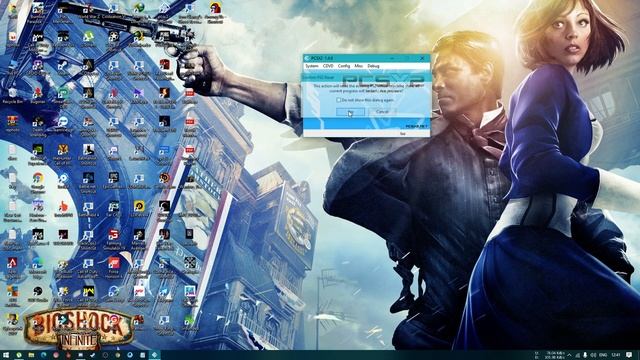Select the Recycle Bin desktop icon
640x360 pixels.
point(12,96)
